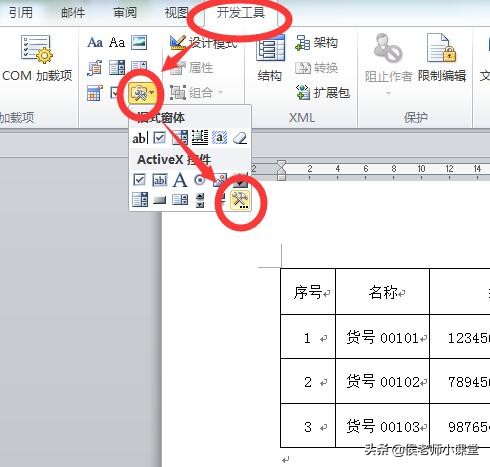Click the 属性 properties button
490x467 pixels.
[192, 68]
